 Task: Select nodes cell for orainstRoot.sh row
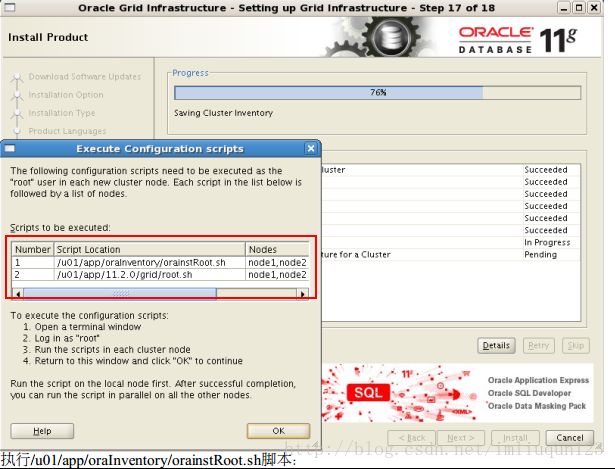277,262
